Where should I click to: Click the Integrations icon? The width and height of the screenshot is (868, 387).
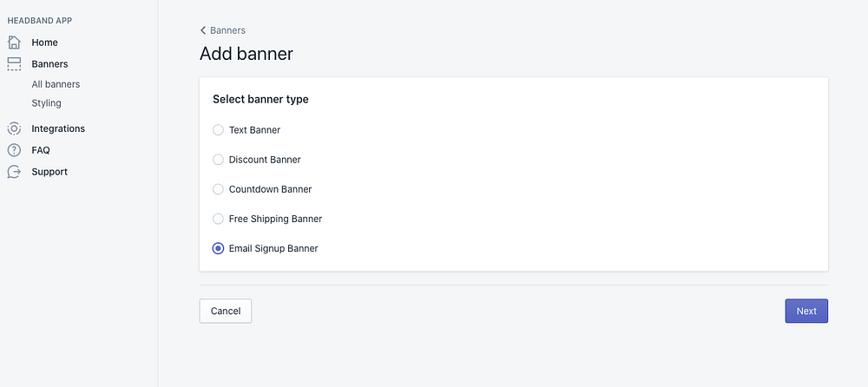point(14,128)
